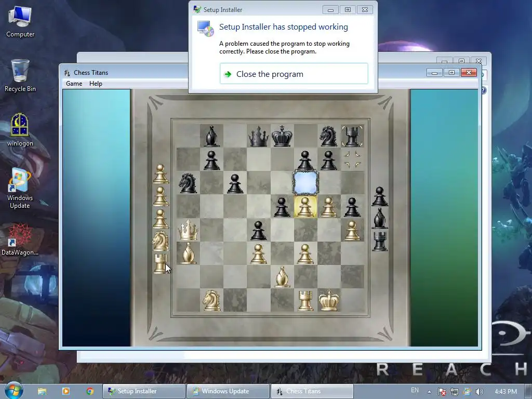Select the black knight on g8
This screenshot has width=532, height=399.
click(328, 136)
